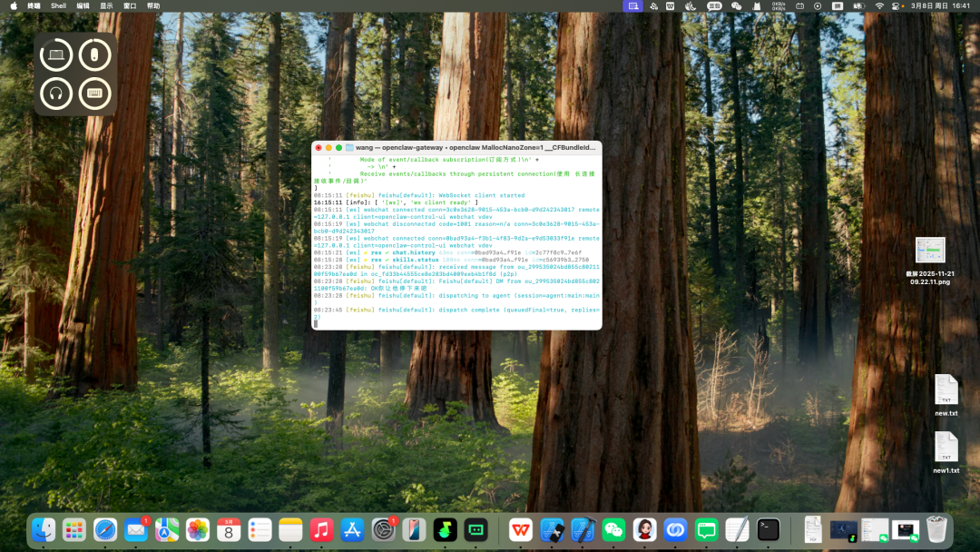Image resolution: width=980 pixels, height=552 pixels.
Task: Open the avatar girl app in Dock
Action: [x=644, y=530]
